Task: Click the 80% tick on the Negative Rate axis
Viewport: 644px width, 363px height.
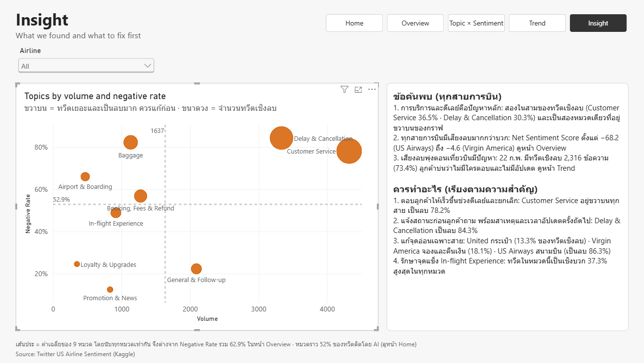Action: tap(42, 147)
